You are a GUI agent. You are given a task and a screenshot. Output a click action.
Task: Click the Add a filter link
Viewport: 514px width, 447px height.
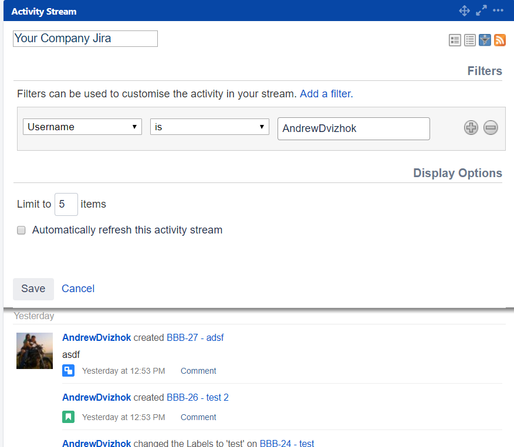tap(326, 94)
